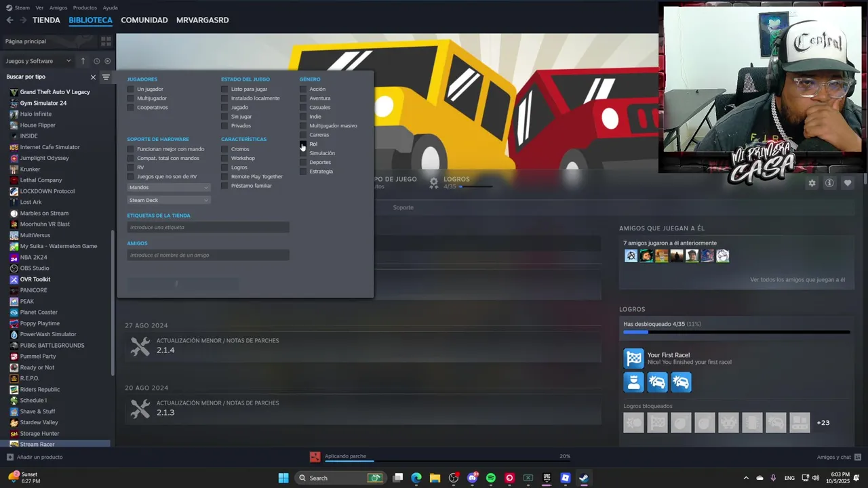This screenshot has width=868, height=488.
Task: Expand the 'Juegos y Software' dropdown
Action: click(x=38, y=61)
